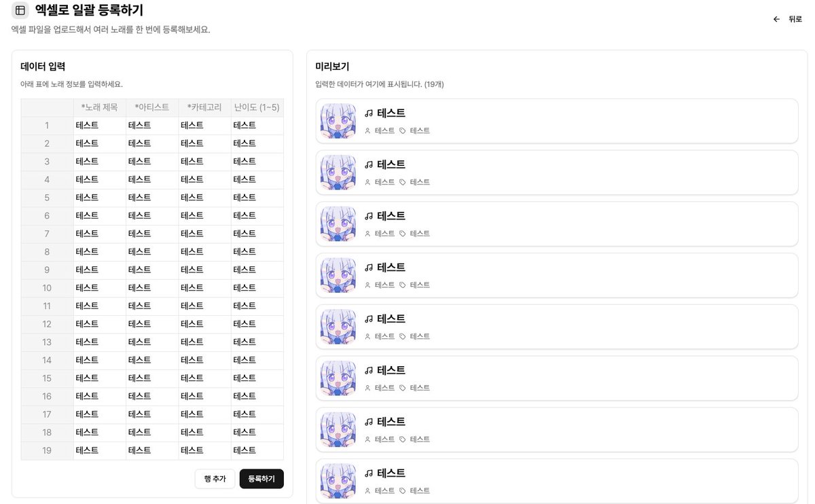Select the *카테고리 column header
This screenshot has width=815, height=504.
(x=205, y=107)
